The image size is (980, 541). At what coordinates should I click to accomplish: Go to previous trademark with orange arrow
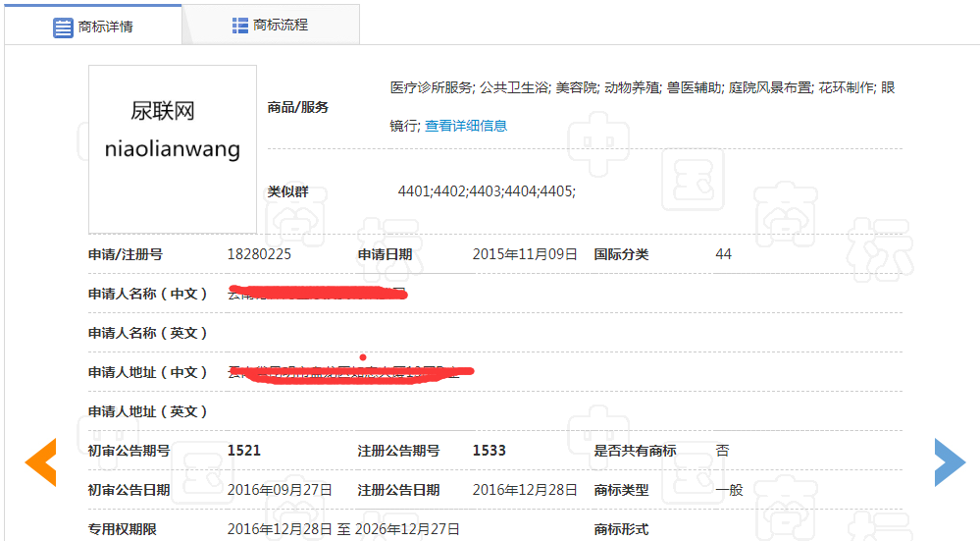pyautogui.click(x=40, y=462)
